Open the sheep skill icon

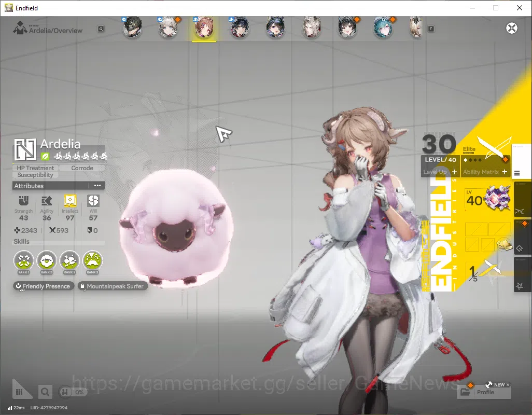[x=47, y=260]
